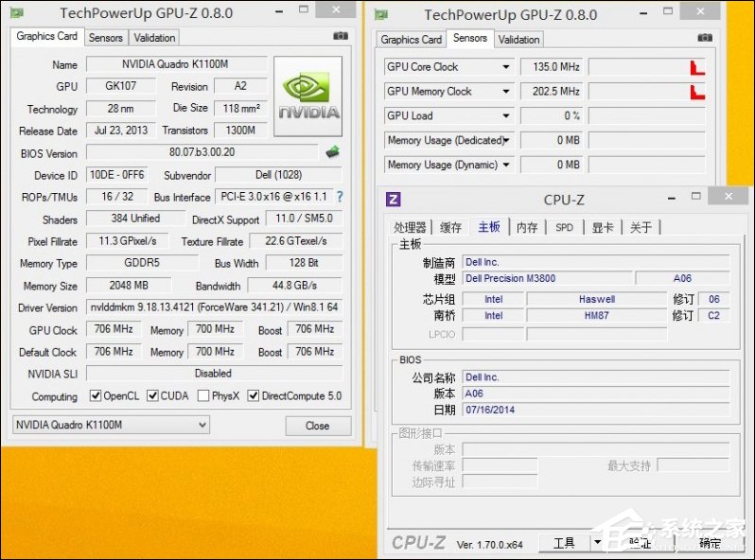Close the CPU-Z window
Screen dimensions: 755x560
[x=729, y=196]
